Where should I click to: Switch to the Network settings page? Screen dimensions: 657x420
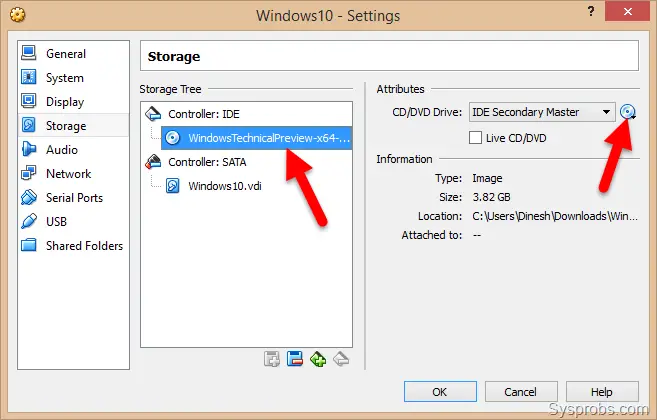(x=68, y=174)
